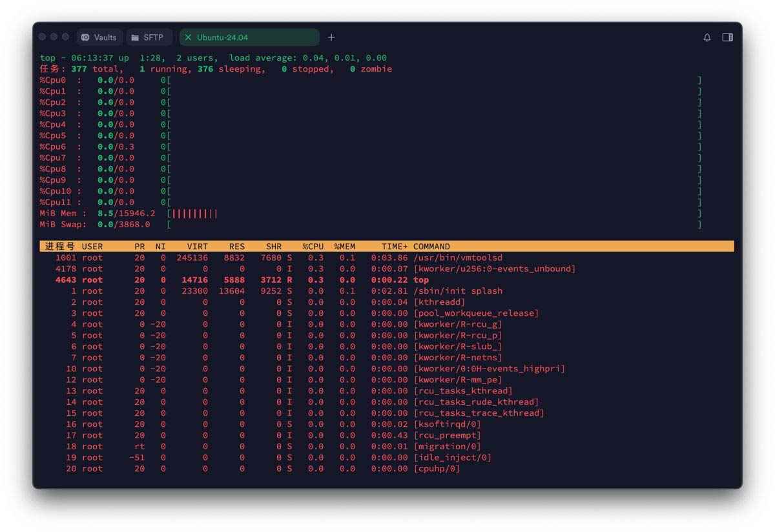Click PID 4178 in the process list
775x532 pixels.
point(66,269)
